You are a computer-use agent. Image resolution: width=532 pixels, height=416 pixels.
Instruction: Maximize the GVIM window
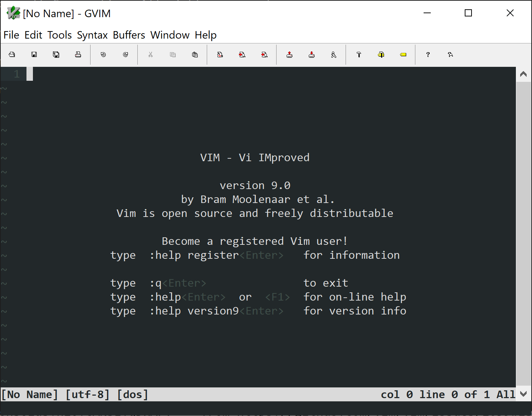point(468,13)
